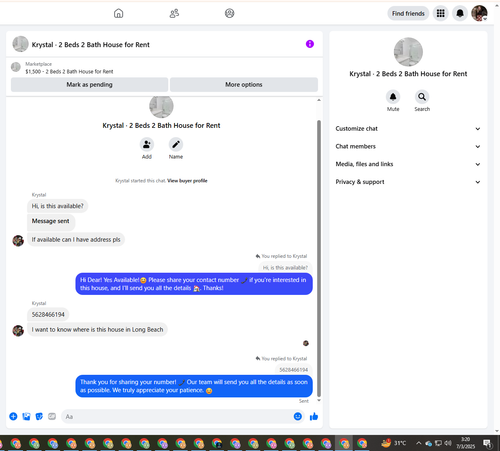This screenshot has width=500, height=451.
Task: Open the Home feed icon
Action: pos(118,13)
